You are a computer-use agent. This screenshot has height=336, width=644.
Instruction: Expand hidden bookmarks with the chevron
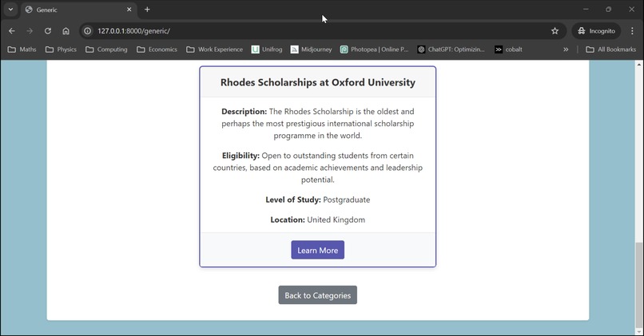(x=566, y=49)
